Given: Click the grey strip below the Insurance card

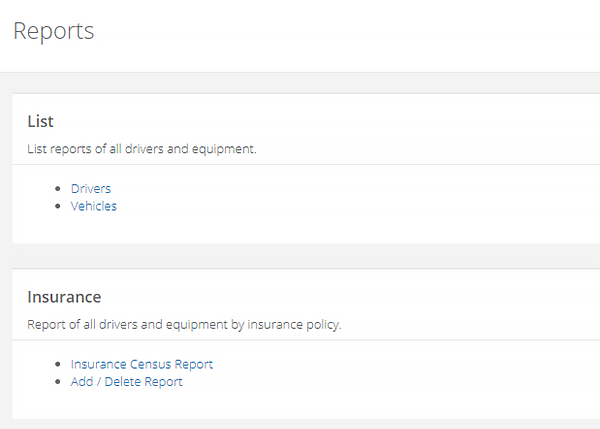Looking at the screenshot, I should pyautogui.click(x=300, y=424).
